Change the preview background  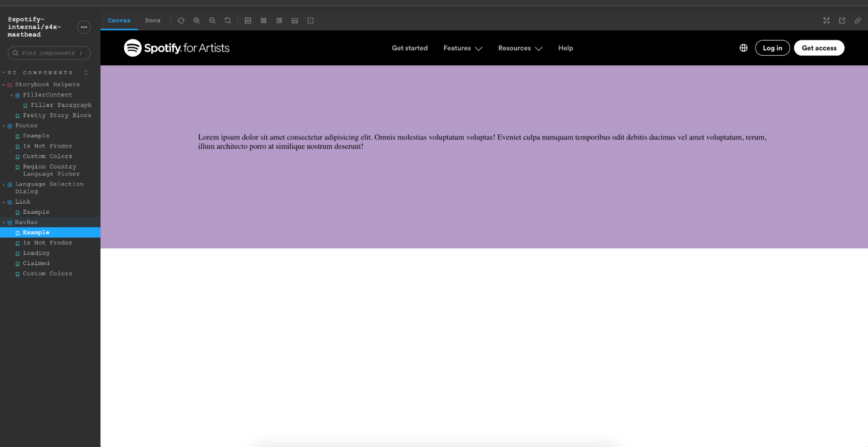(248, 20)
